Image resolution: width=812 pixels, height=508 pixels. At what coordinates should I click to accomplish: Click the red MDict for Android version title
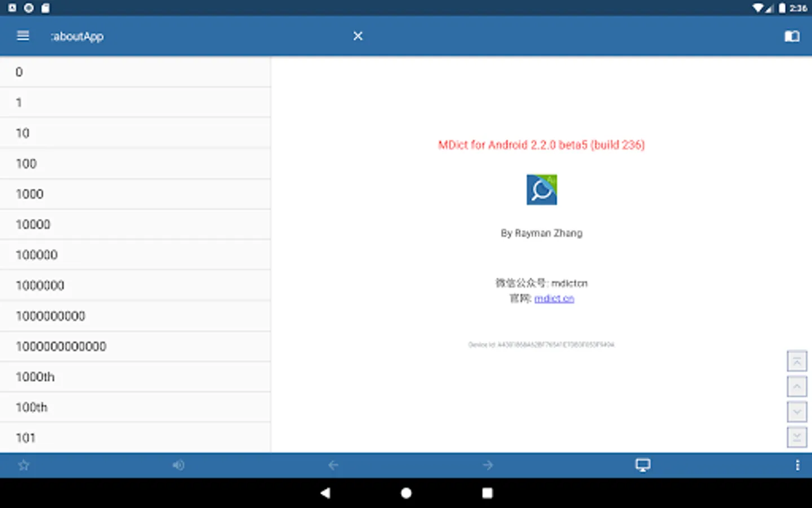(x=541, y=145)
